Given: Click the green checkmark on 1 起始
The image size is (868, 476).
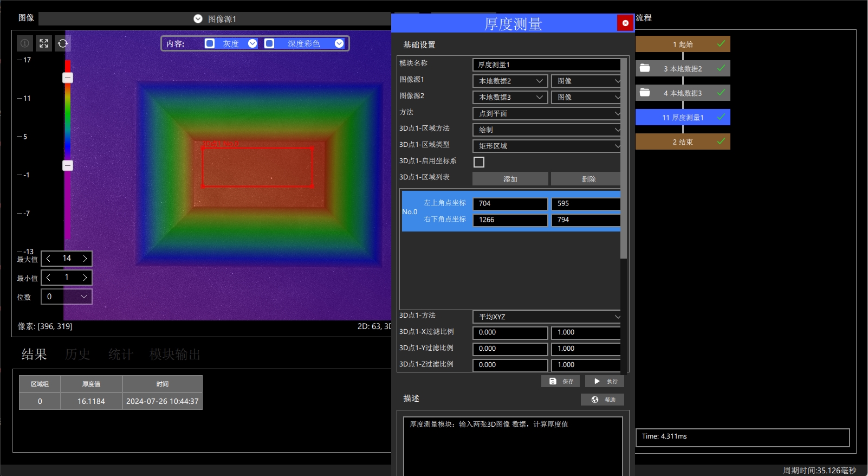Looking at the screenshot, I should pyautogui.click(x=721, y=44).
